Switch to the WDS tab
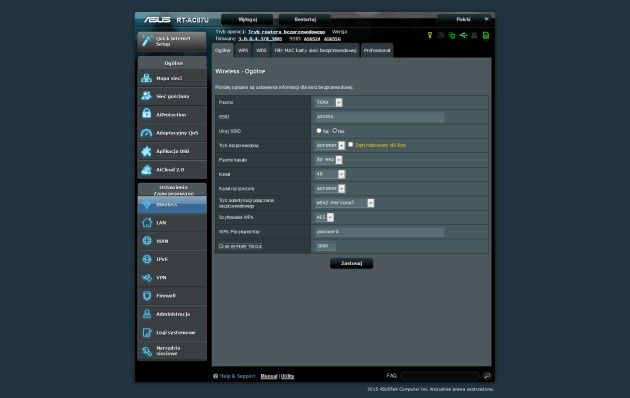Screen dimensions: 630x398 pos(261,50)
